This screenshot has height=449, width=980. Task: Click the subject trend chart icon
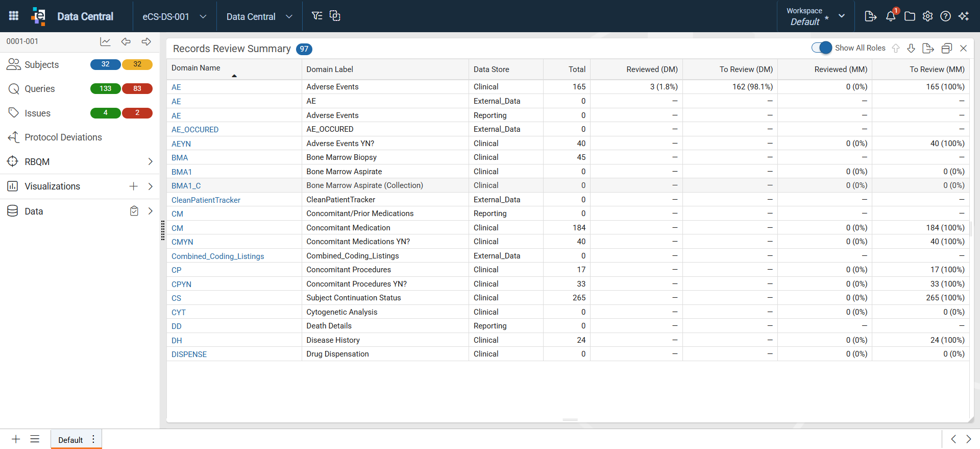105,41
